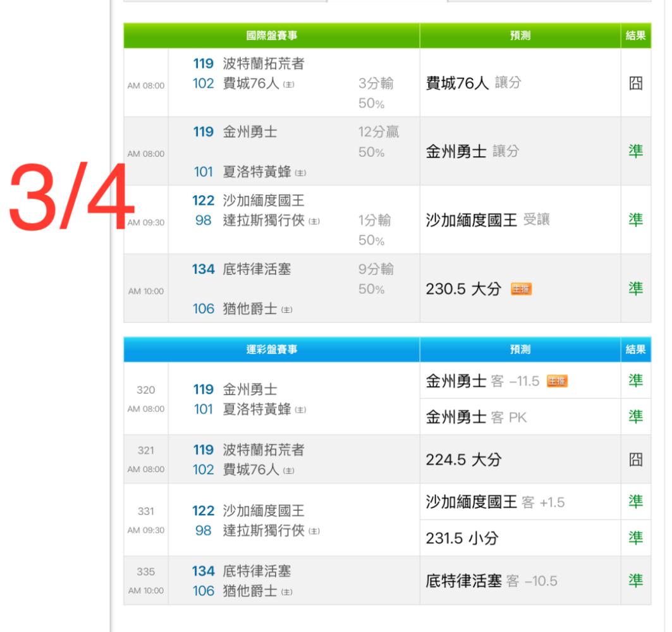Click the 主 home marker after 夏洛特黃蜂 in 運彩盤賽事
The width and height of the screenshot is (672, 632).
[x=300, y=410]
